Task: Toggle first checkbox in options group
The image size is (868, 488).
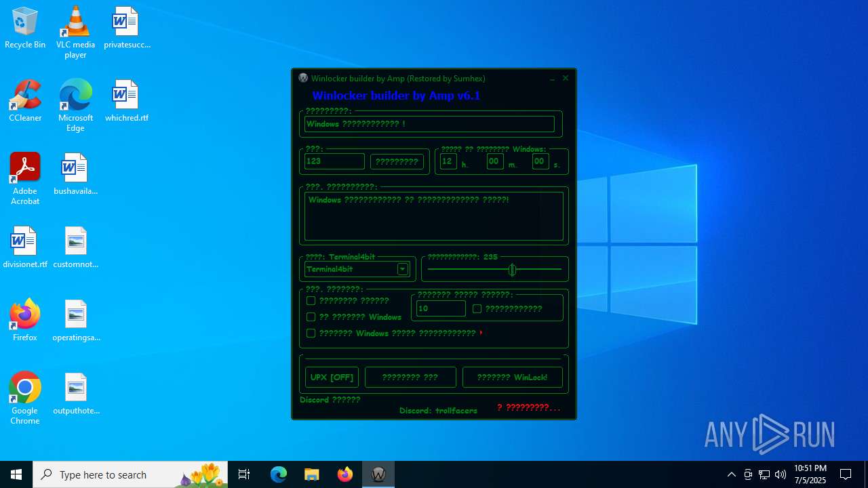Action: [x=311, y=300]
